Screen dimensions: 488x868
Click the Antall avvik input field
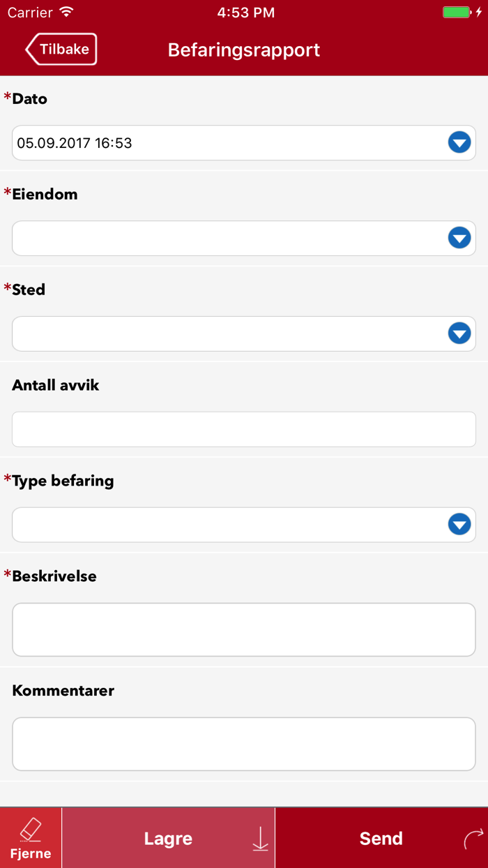tap(244, 429)
